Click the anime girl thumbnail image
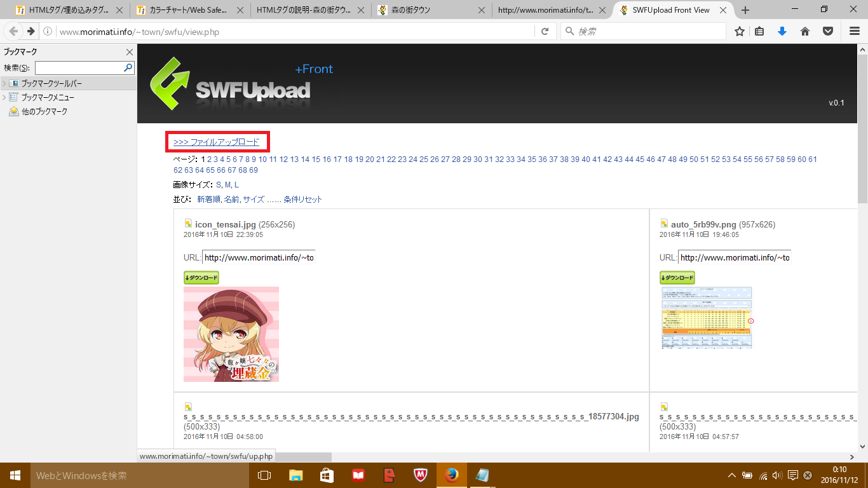The height and width of the screenshot is (488, 868). (x=231, y=334)
